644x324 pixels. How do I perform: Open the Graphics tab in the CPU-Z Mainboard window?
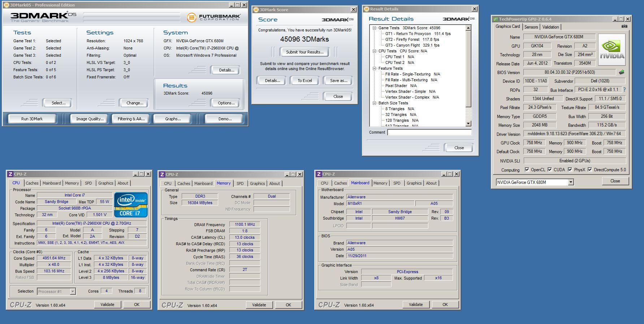pyautogui.click(x=414, y=183)
